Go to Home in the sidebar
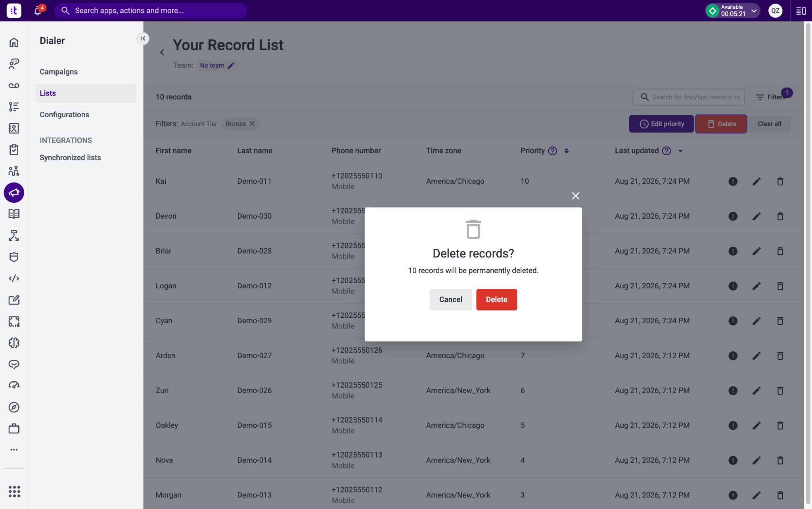Image resolution: width=812 pixels, height=509 pixels. click(x=14, y=42)
